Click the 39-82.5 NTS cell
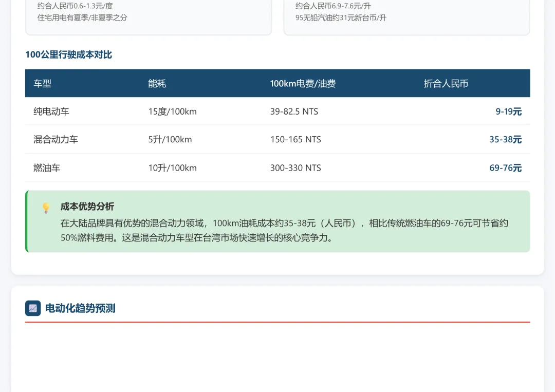555x392 pixels. pos(294,111)
